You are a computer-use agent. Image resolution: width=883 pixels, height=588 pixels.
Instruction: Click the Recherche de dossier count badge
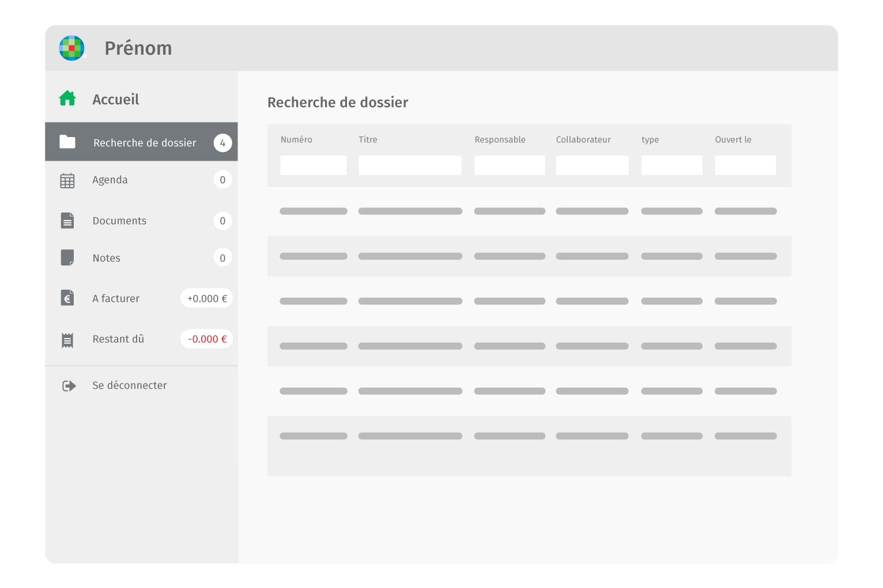pos(222,143)
